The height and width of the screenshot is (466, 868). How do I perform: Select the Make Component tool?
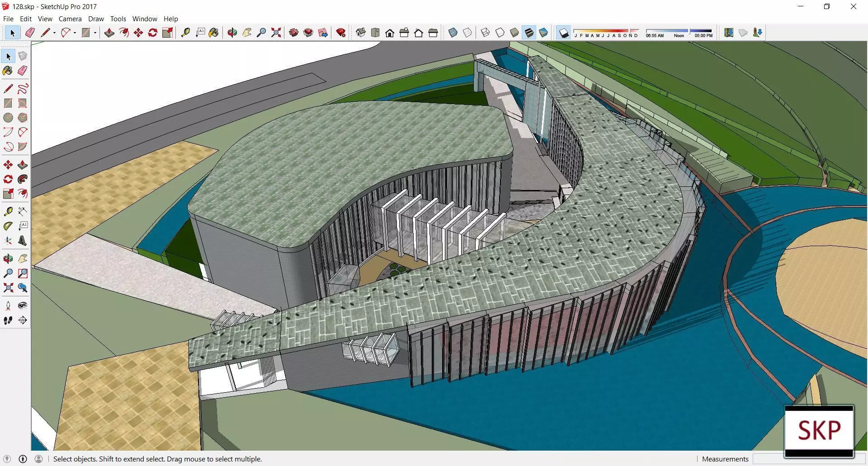coord(23,56)
